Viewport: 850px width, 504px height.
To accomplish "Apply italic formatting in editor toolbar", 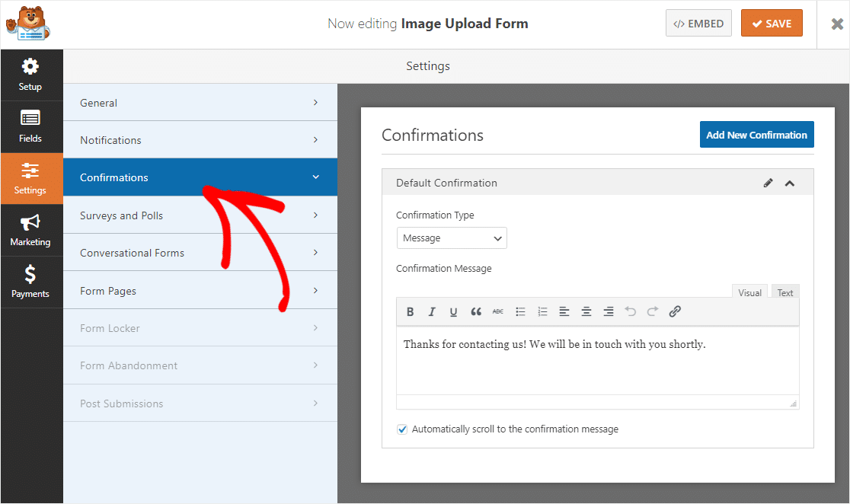I will pyautogui.click(x=432, y=311).
